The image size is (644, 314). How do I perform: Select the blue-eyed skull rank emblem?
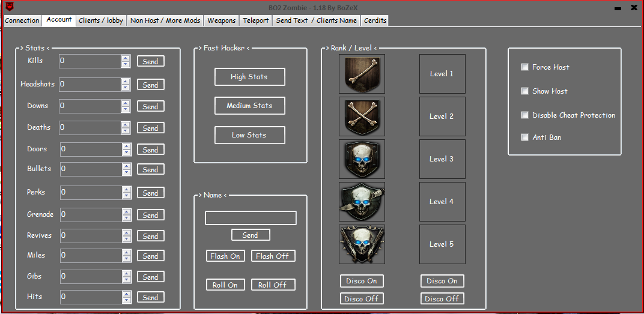[362, 159]
